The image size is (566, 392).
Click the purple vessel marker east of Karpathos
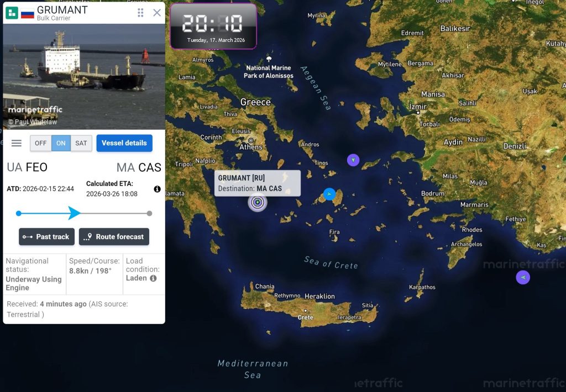click(x=523, y=277)
